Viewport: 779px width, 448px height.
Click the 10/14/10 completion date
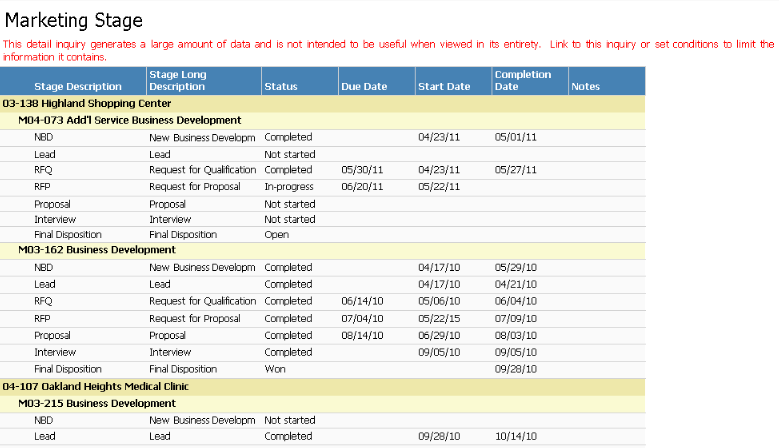[516, 437]
